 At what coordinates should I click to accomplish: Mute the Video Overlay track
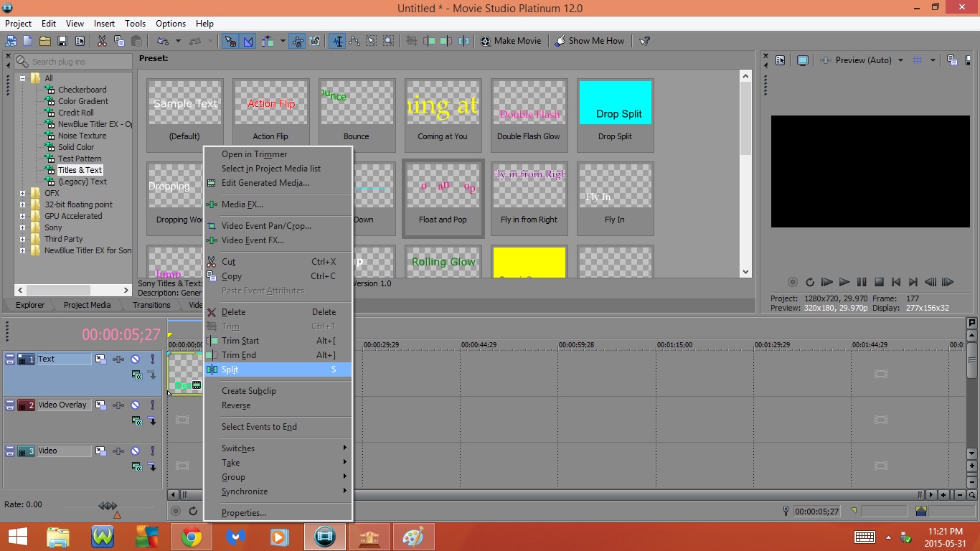(135, 405)
